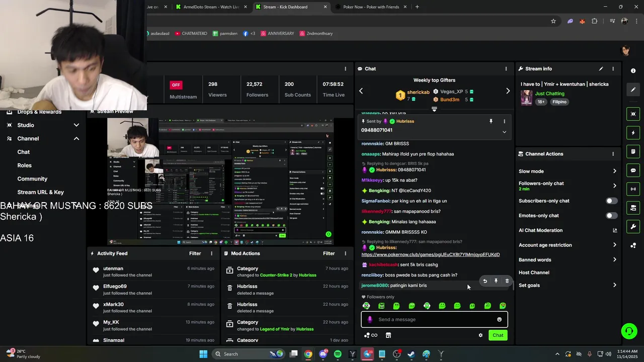This screenshot has height=362, width=644.
Task: Open CHATMATEKO bookmark
Action: pos(191,34)
